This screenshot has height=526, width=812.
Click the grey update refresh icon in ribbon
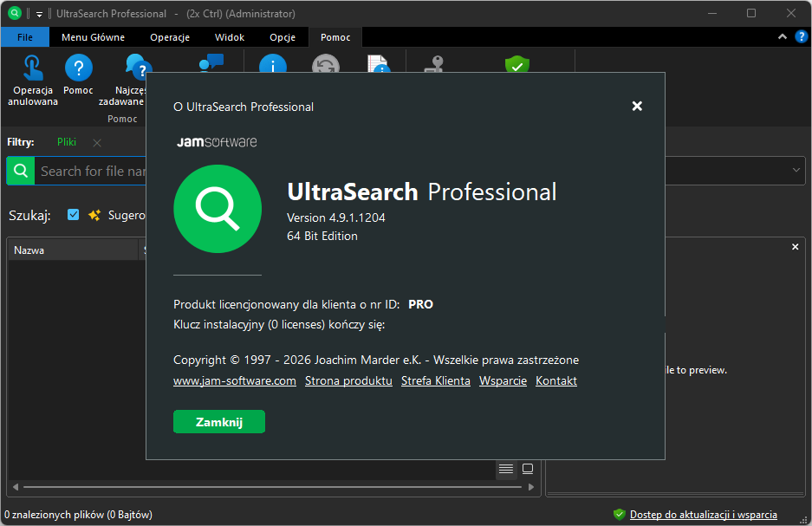(326, 63)
